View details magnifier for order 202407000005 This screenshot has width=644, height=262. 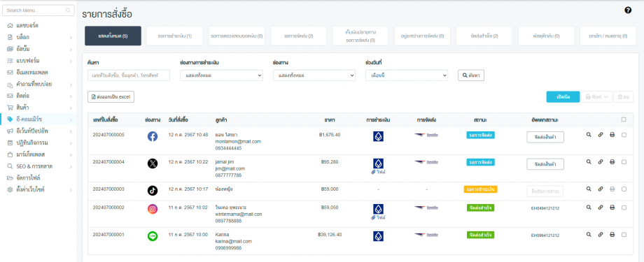pyautogui.click(x=589, y=134)
